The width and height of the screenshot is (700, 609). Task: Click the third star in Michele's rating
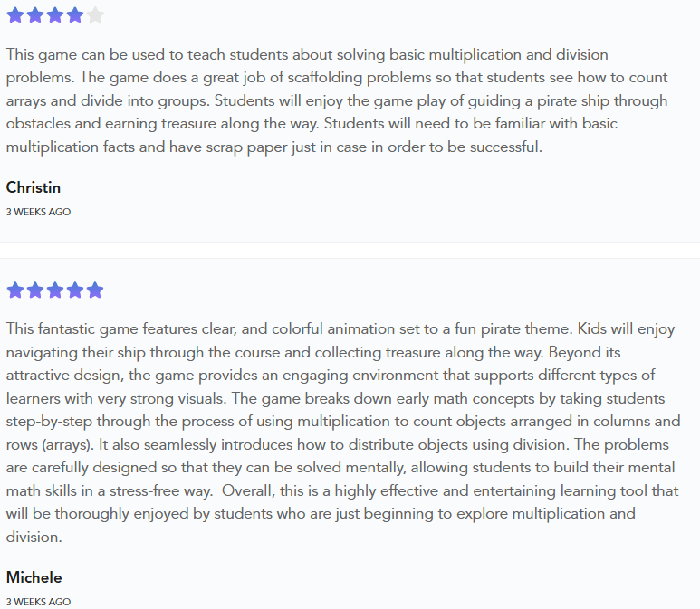55,290
